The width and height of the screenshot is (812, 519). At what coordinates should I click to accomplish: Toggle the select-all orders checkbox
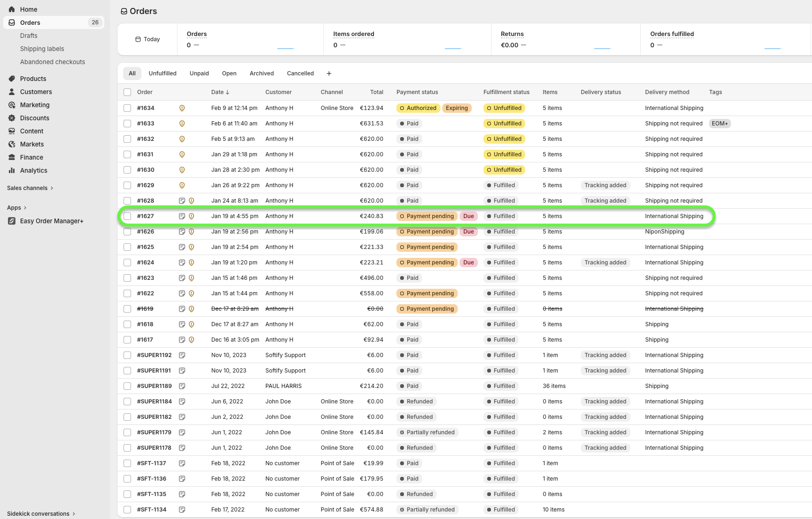click(x=127, y=92)
